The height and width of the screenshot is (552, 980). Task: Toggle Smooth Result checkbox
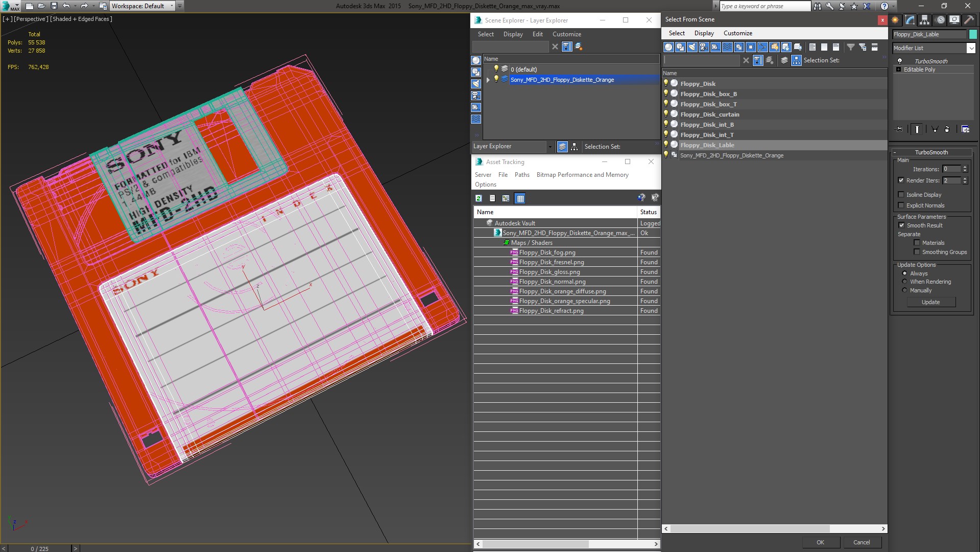(901, 225)
